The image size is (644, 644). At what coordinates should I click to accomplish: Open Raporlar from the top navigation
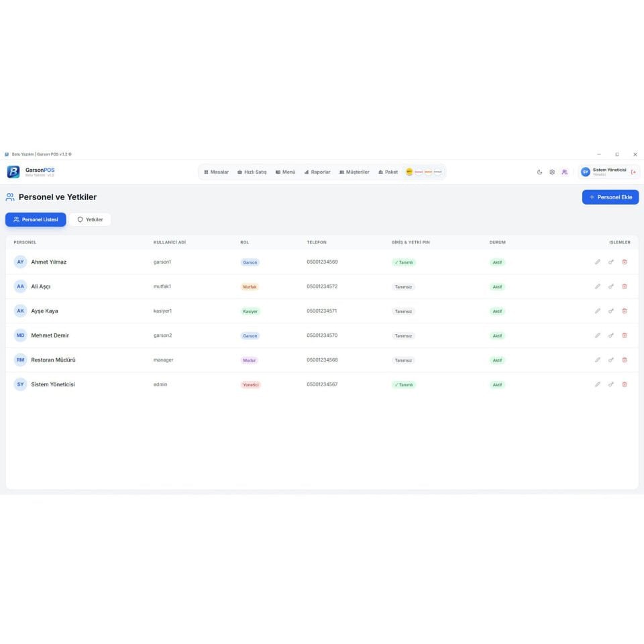[317, 172]
